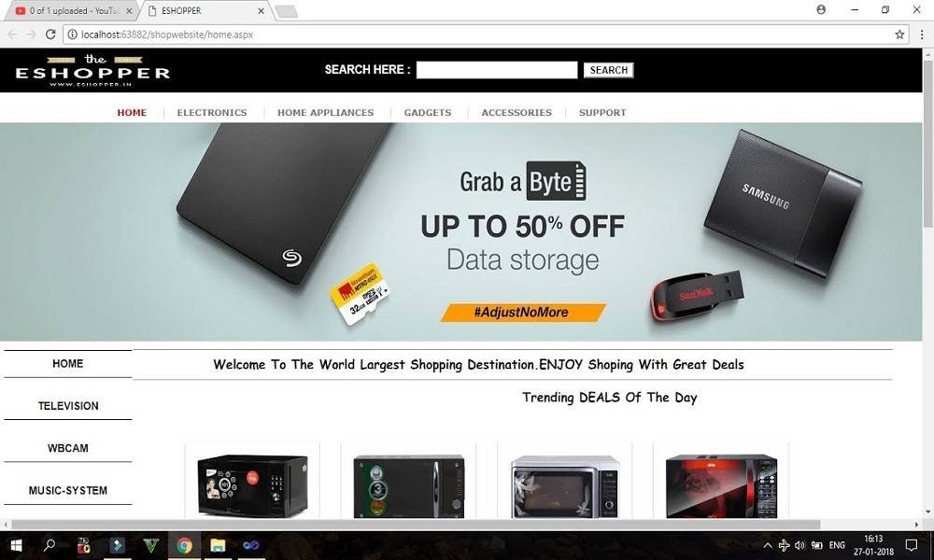Open the MUSIC-SYSTEM sidebar link

(x=68, y=490)
